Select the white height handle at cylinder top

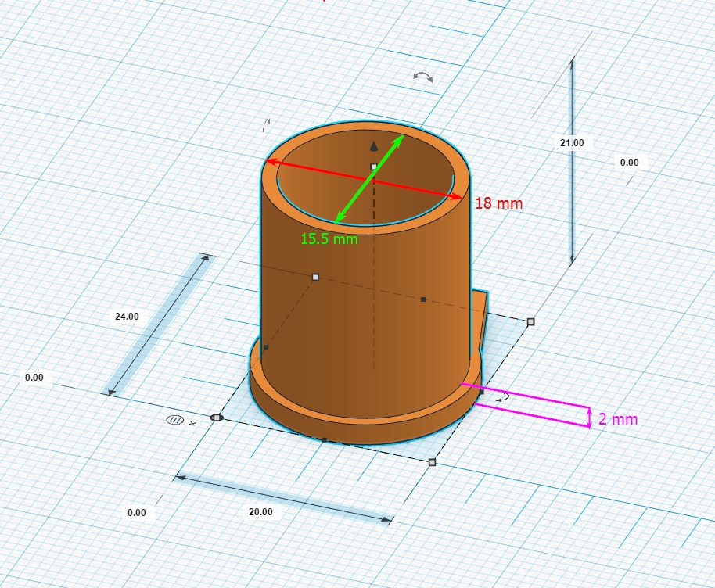[373, 167]
